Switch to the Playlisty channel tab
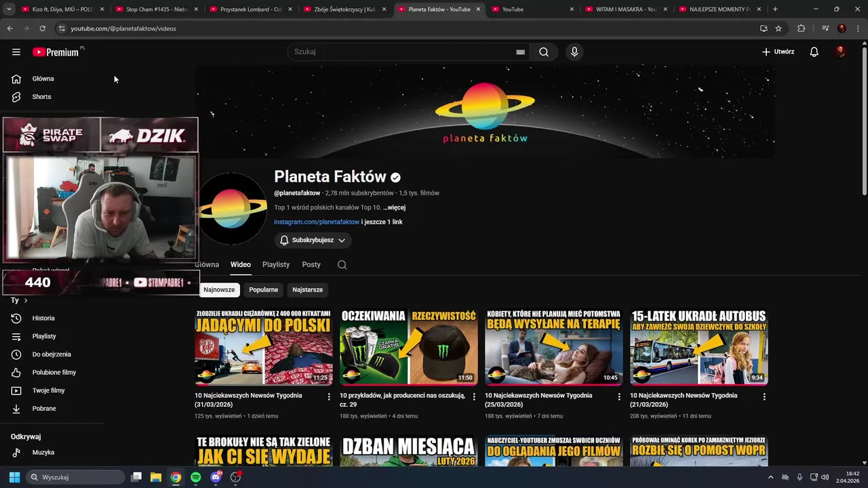This screenshot has width=868, height=488. (276, 264)
